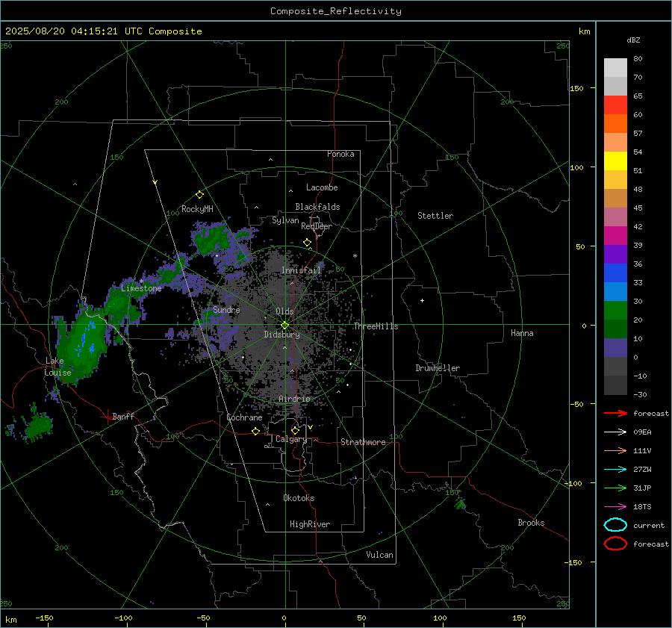The width and height of the screenshot is (672, 628).
Task: Click the Strathmore town label
Action: [363, 442]
